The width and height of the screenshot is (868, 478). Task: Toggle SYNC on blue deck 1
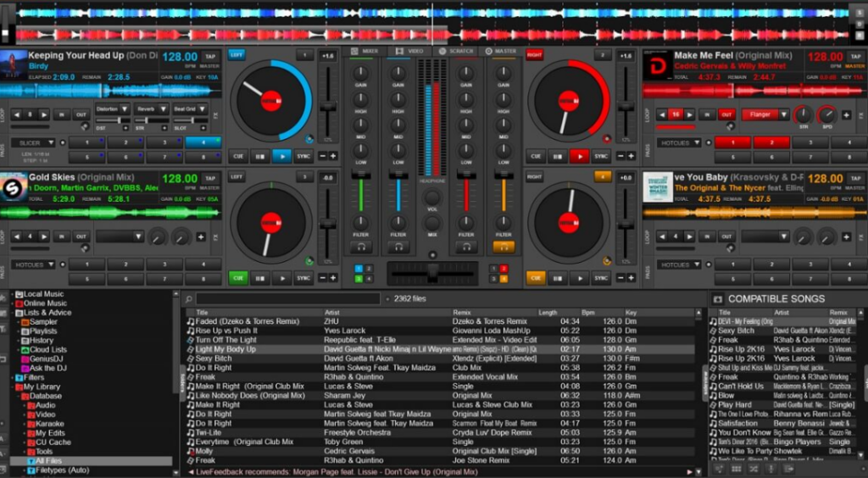(303, 157)
